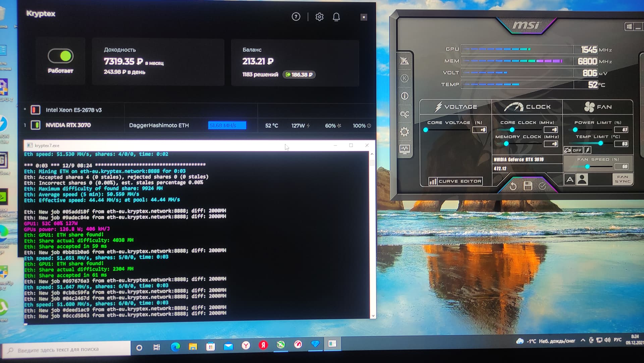Open Task View on taskbar
644x363 pixels.
click(x=157, y=347)
